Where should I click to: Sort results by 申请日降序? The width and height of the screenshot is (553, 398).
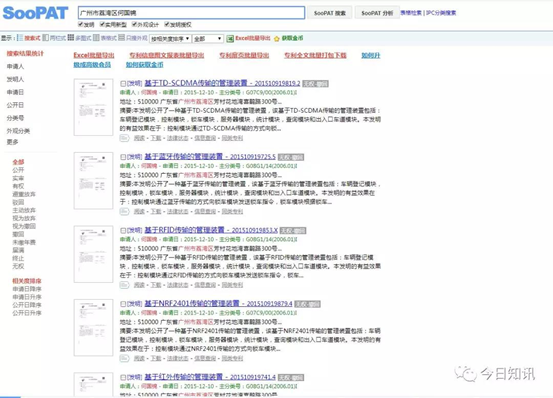[x=27, y=289]
